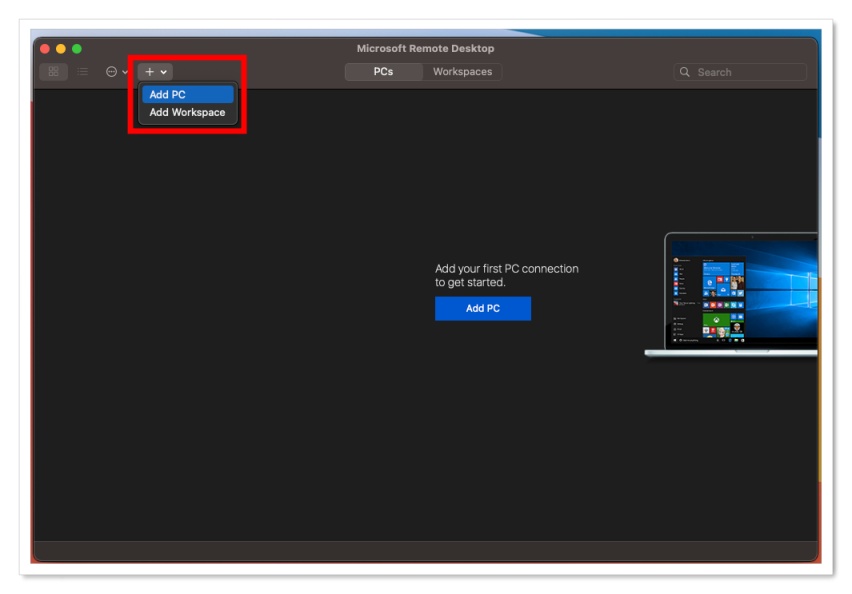Maximize window with green button
Image resolution: width=852 pixels, height=594 pixels.
coord(77,49)
